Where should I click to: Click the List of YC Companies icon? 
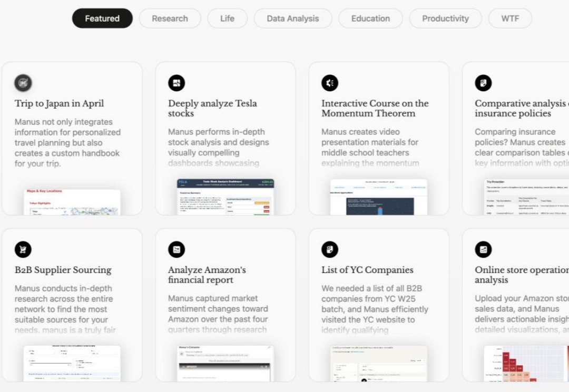pos(330,249)
